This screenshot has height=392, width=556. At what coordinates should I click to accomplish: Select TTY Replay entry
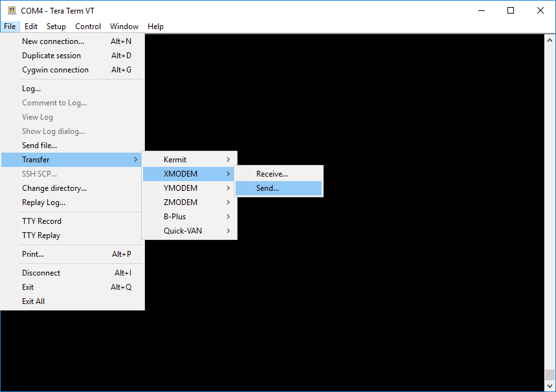[x=72, y=235]
